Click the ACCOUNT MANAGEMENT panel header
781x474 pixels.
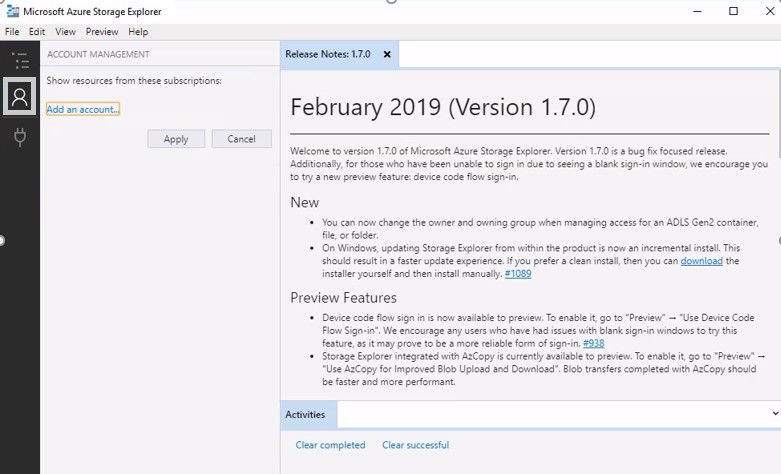[x=98, y=54]
